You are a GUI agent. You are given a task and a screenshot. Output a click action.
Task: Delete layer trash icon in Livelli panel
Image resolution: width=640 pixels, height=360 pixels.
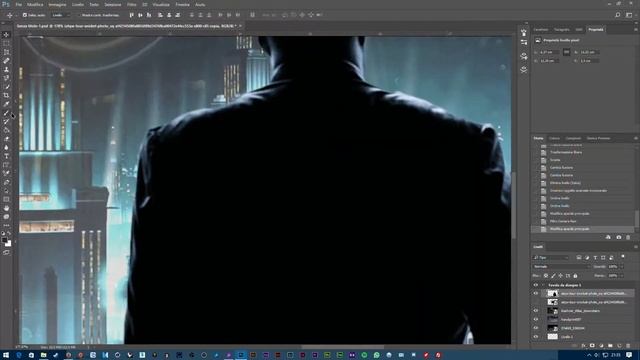pyautogui.click(x=628, y=346)
